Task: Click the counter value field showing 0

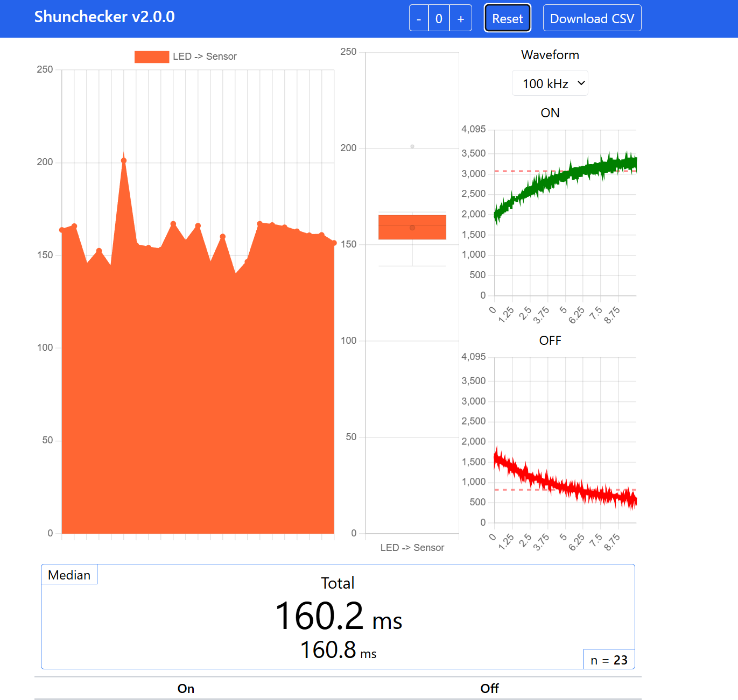Action: pos(439,19)
